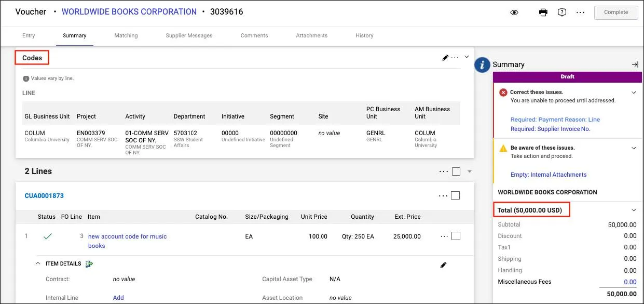Open the help question-mark icon
Screen dimensions: 644x304
562,12
